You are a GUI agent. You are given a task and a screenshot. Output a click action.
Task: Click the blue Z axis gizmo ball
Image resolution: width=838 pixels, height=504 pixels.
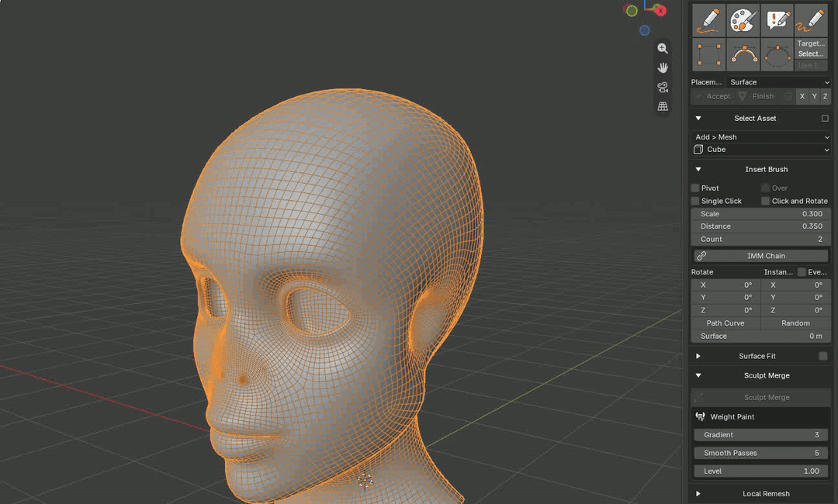(x=645, y=30)
